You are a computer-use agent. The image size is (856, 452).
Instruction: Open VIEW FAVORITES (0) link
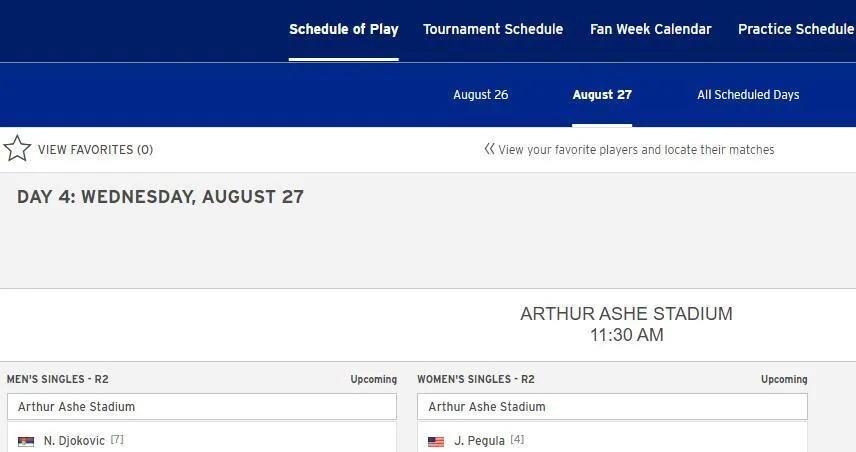95,150
